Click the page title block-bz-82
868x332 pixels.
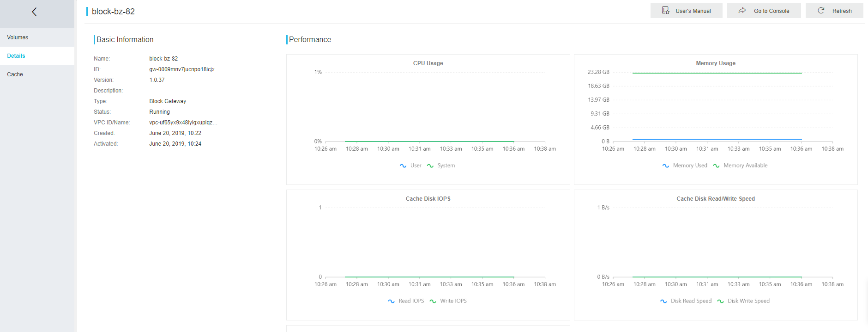coord(113,12)
